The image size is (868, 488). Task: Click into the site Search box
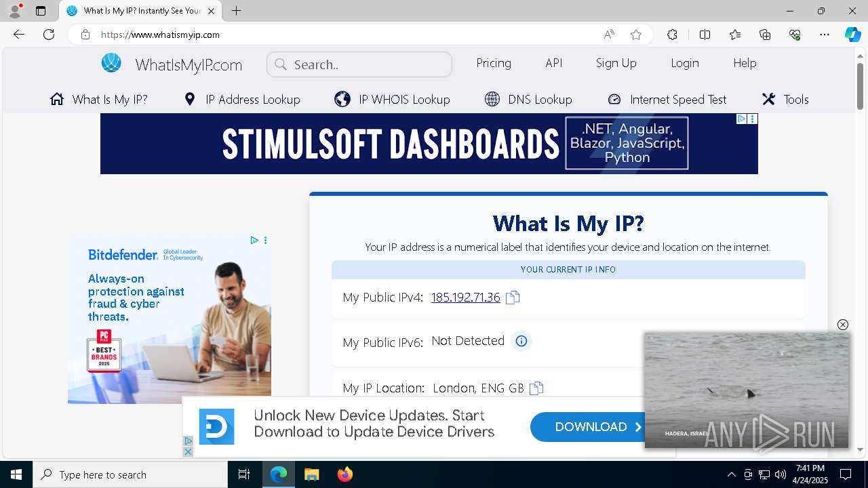359,64
